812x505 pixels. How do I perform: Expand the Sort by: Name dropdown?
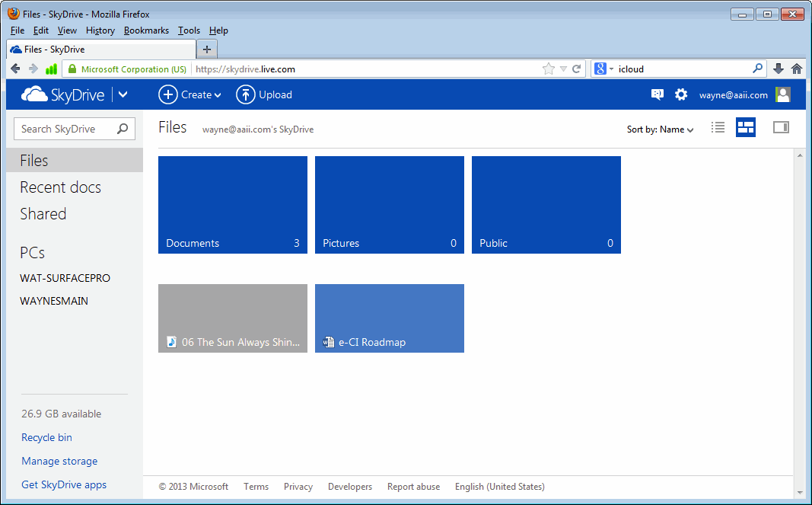click(660, 129)
